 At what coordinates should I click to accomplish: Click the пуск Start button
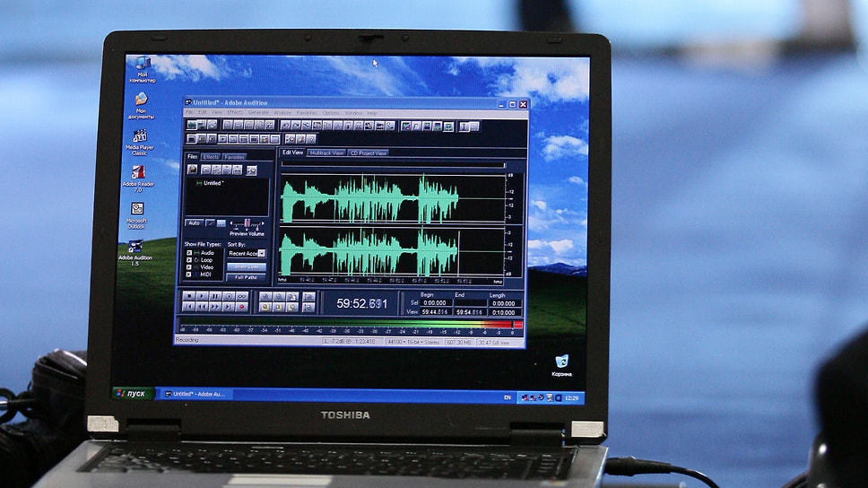coord(133,393)
